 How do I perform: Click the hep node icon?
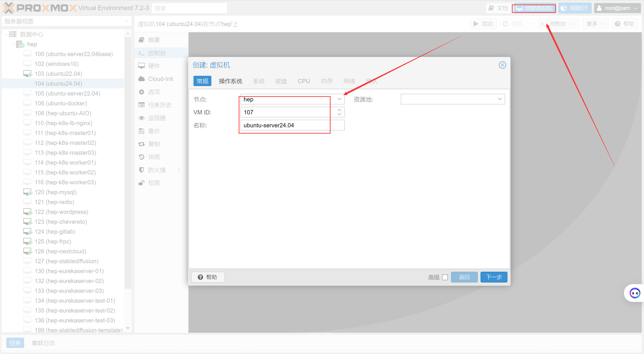click(20, 44)
